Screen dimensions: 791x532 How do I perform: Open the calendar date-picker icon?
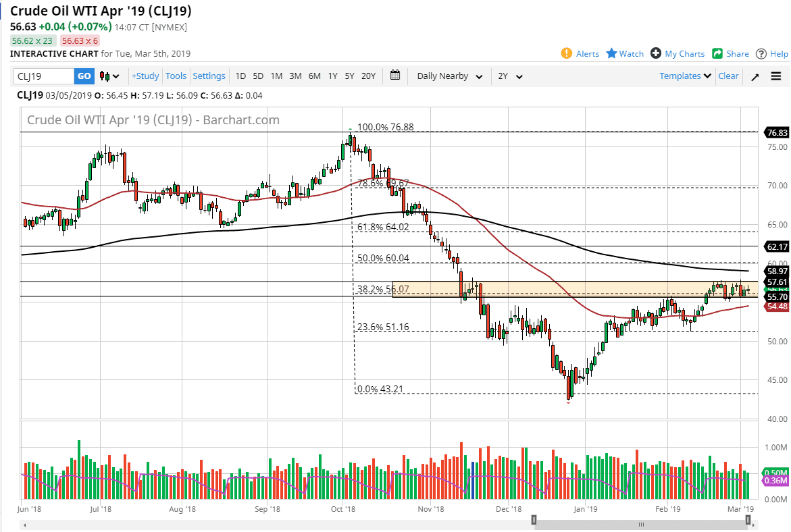[x=395, y=76]
